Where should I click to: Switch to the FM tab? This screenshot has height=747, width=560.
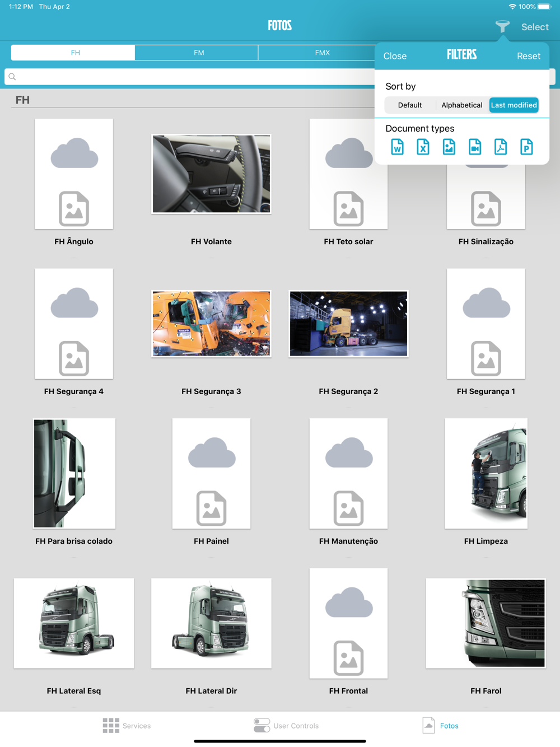pos(199,53)
